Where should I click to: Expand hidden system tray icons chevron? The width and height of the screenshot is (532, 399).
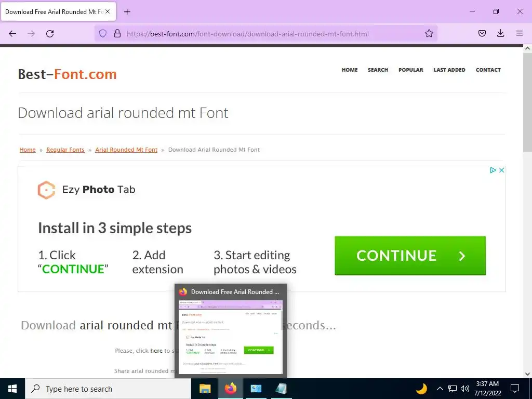pyautogui.click(x=440, y=389)
